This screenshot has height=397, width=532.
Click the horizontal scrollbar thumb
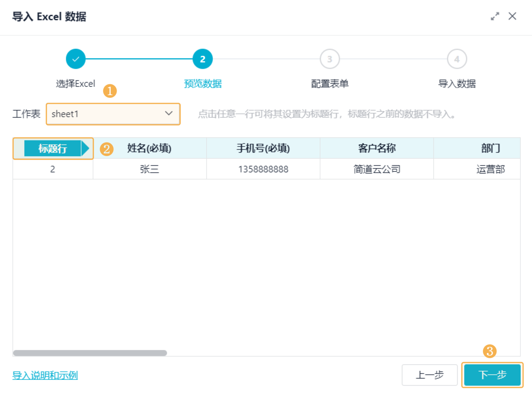click(90, 353)
